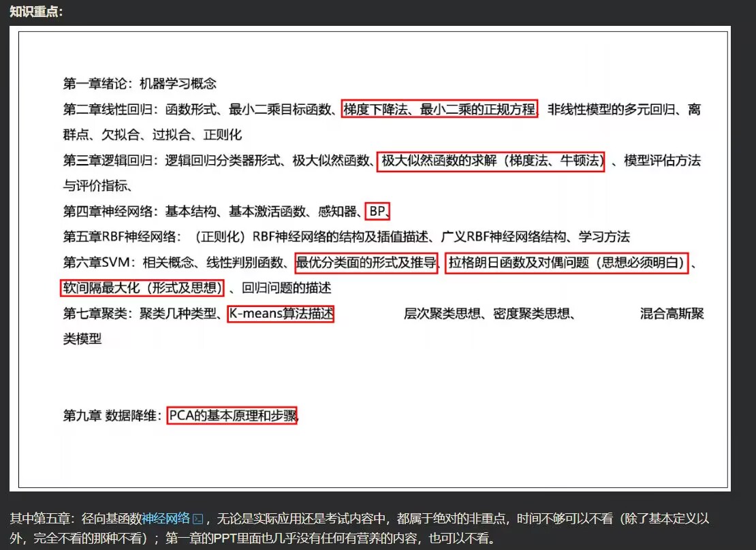Click the 混合高斯聚 text in image
The width and height of the screenshot is (756, 550).
[672, 314]
